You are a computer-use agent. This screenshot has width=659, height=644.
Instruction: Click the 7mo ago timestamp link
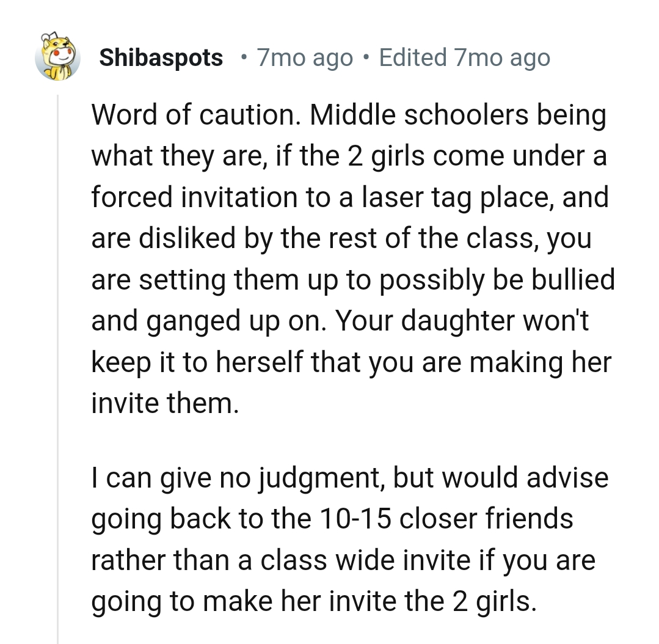click(x=304, y=57)
